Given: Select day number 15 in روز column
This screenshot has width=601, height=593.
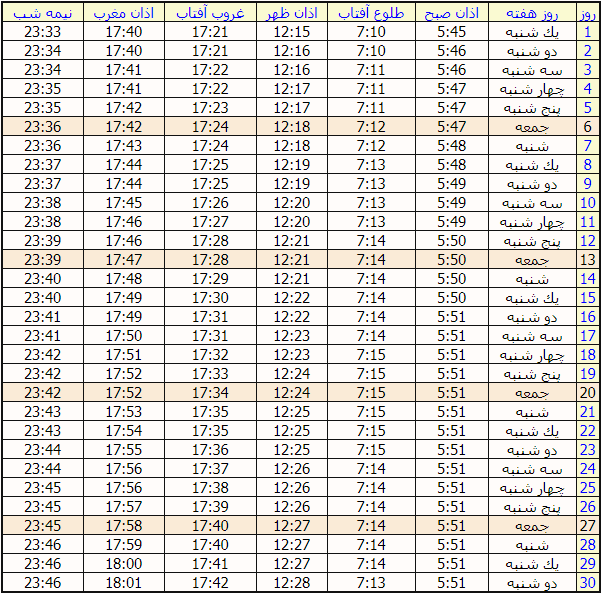Looking at the screenshot, I should [588, 297].
